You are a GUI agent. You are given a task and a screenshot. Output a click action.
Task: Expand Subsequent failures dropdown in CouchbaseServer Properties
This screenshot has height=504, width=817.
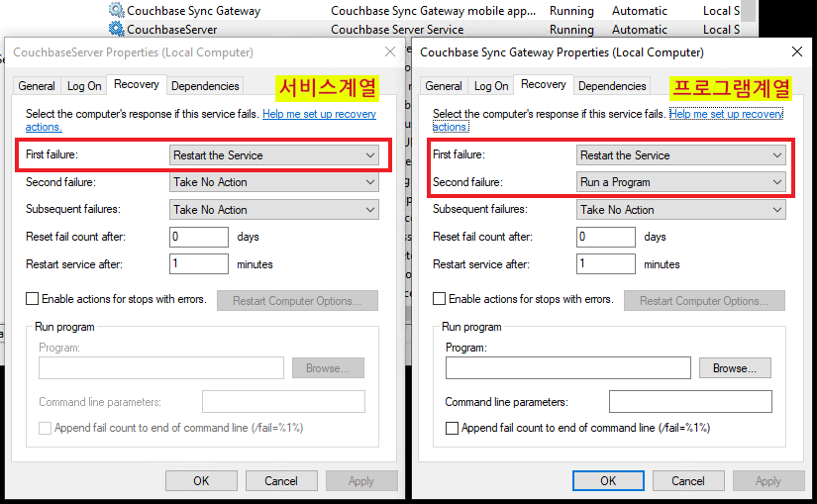pyautogui.click(x=274, y=210)
